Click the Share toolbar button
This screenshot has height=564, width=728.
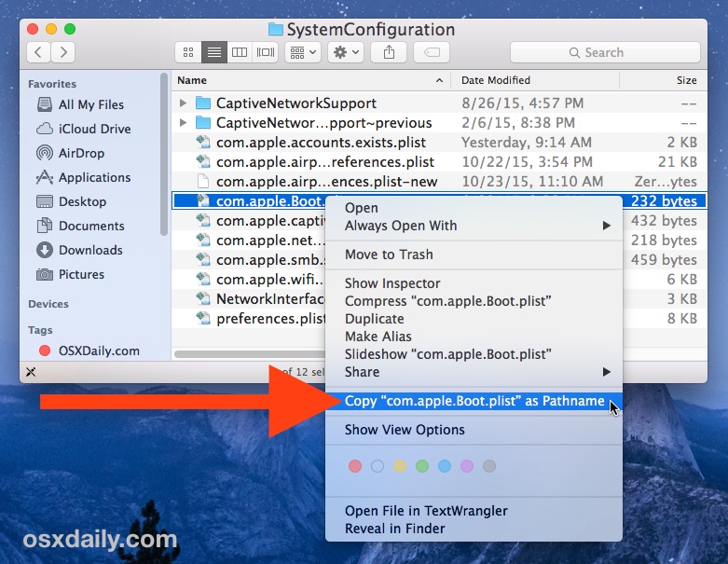(x=389, y=52)
